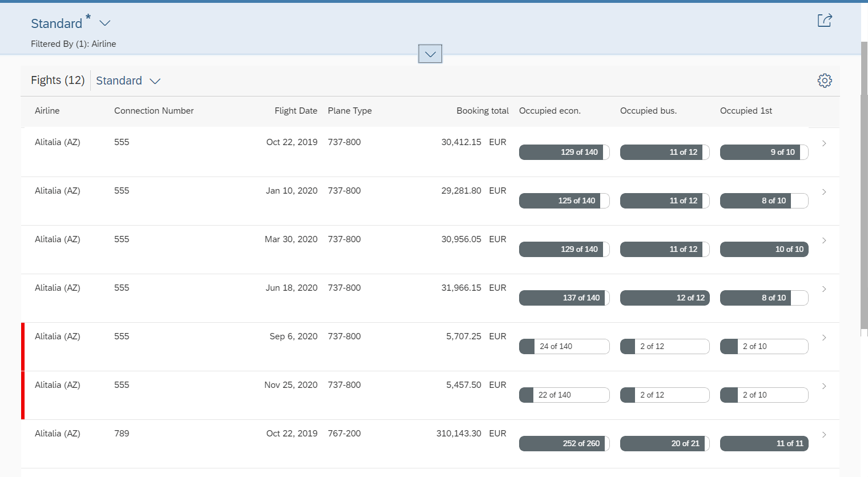Image resolution: width=868 pixels, height=477 pixels.
Task: Open details of the Mar 30, 2020 flight
Action: [x=824, y=240]
